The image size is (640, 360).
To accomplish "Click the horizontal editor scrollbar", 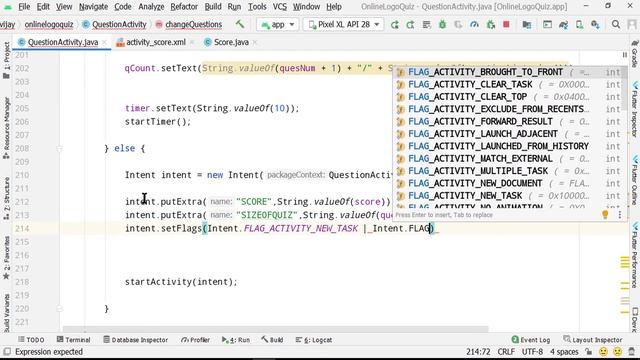I will 276,329.
